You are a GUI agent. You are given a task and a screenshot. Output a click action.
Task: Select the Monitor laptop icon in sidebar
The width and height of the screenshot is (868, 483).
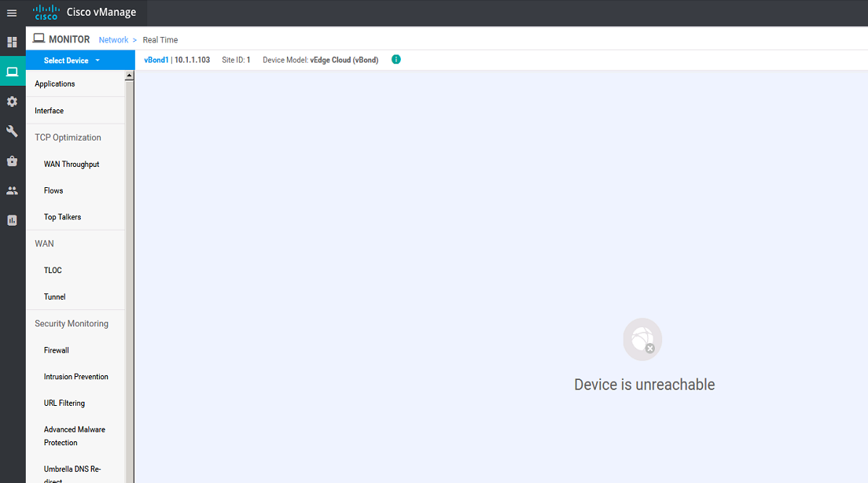(12, 72)
